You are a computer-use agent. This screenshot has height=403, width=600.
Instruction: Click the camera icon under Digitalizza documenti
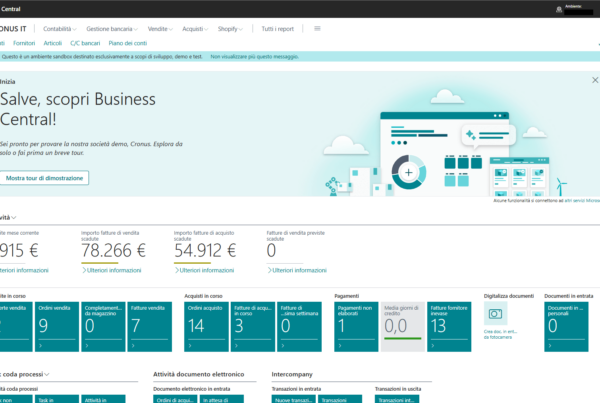[x=496, y=313]
